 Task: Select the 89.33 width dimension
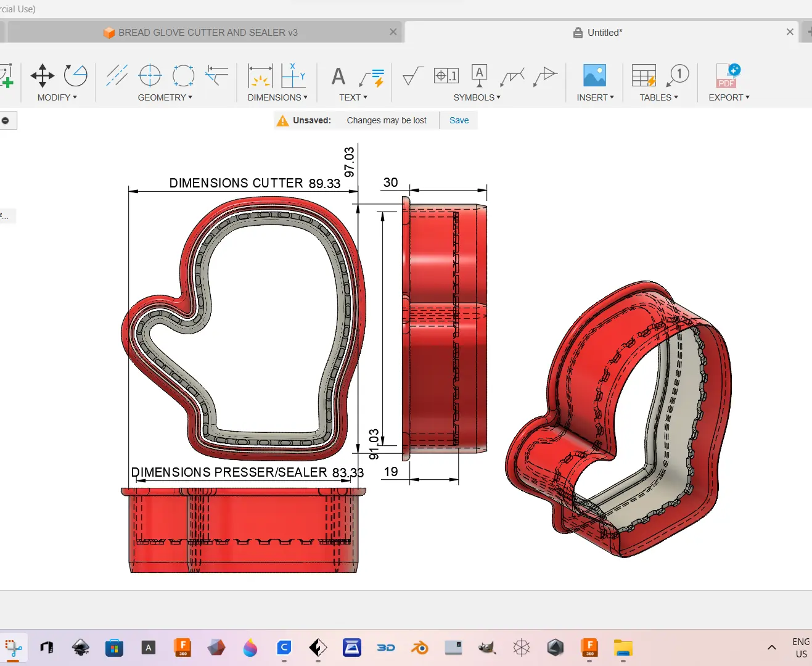point(324,184)
